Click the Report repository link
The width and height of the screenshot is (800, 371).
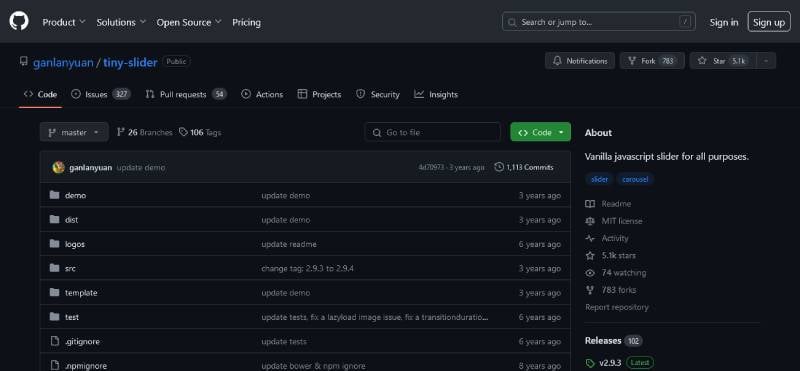(x=617, y=307)
